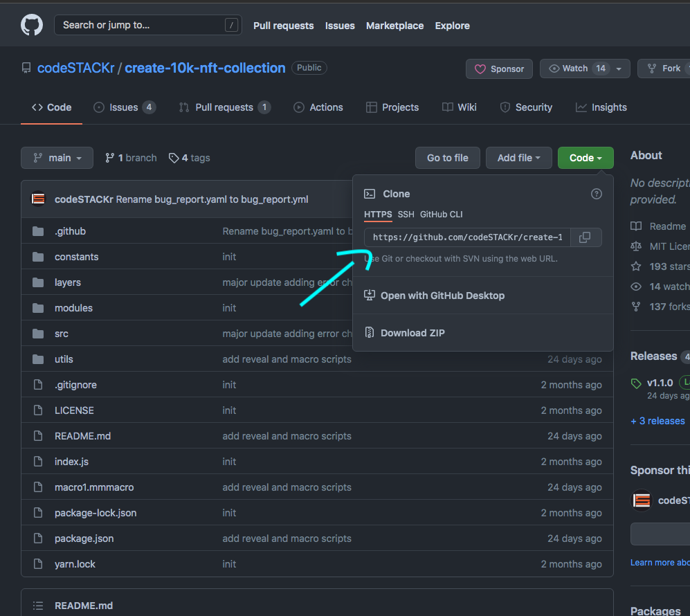Image resolution: width=690 pixels, height=616 pixels.
Task: Open the Insights tab
Action: [601, 107]
